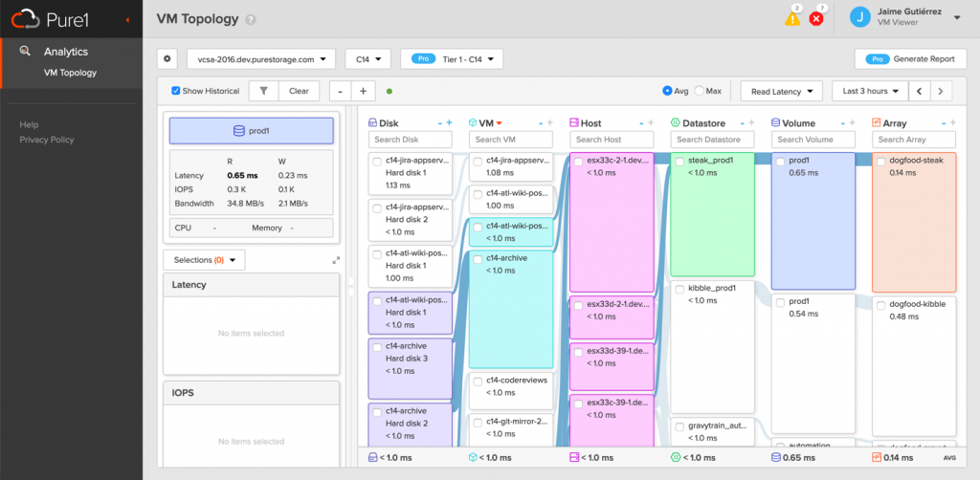Click in the Search Host field
Screen dimensions: 980x480
click(612, 140)
